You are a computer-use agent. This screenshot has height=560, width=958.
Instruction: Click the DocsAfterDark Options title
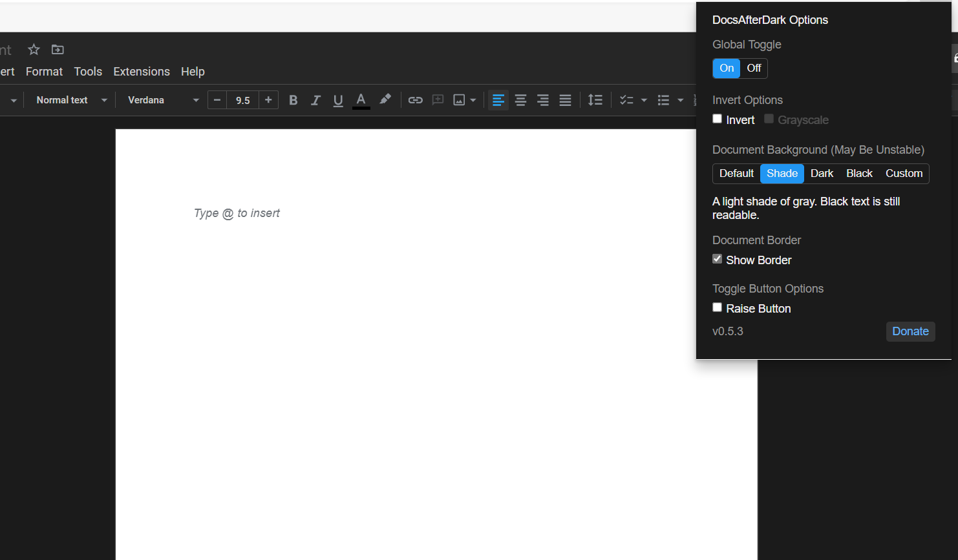(x=770, y=20)
